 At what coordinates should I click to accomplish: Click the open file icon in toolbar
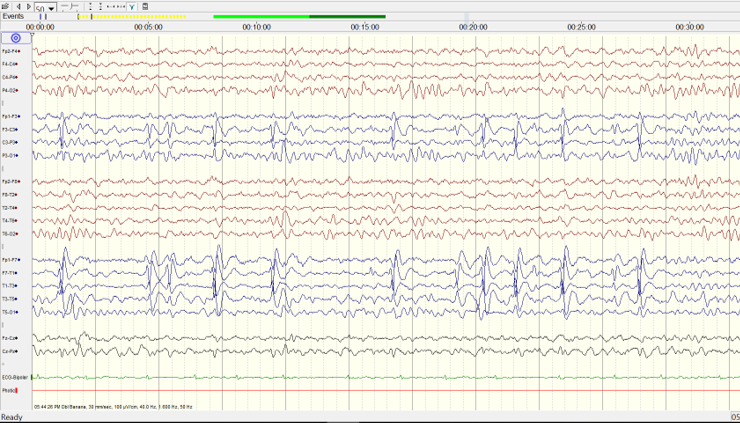coord(6,6)
